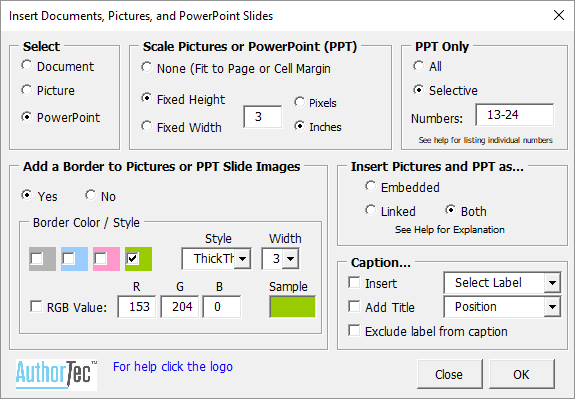The height and width of the screenshot is (399, 575).
Task: Click the R value field 153
Action: 136,307
